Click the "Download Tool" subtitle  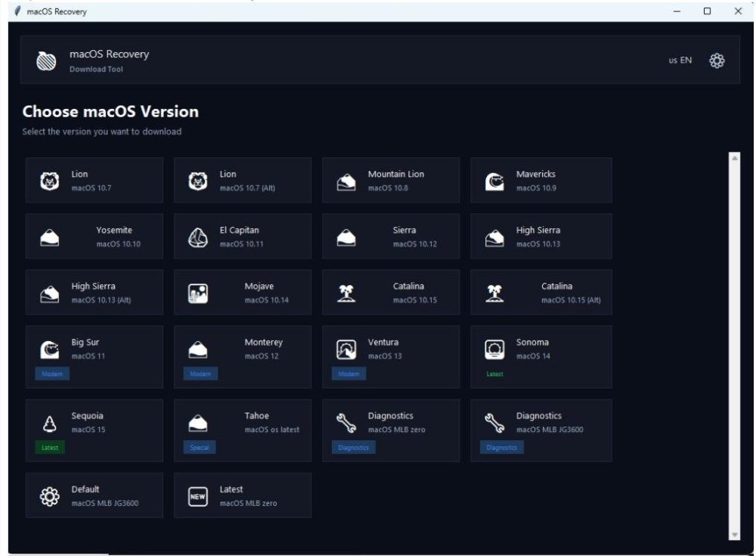pyautogui.click(x=96, y=69)
